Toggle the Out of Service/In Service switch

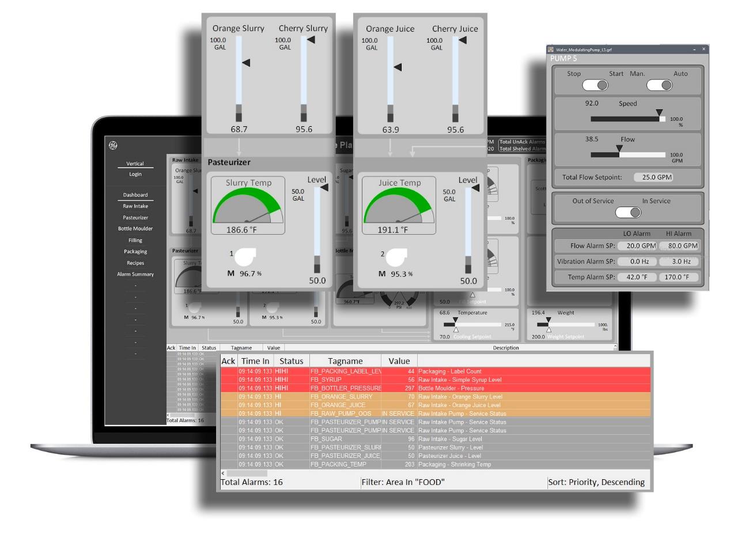coord(628,212)
